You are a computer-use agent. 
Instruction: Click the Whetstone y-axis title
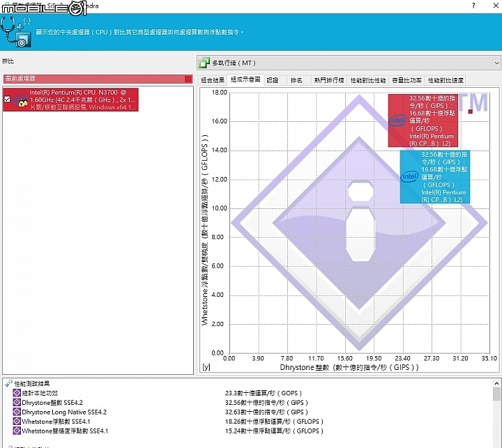(205, 230)
